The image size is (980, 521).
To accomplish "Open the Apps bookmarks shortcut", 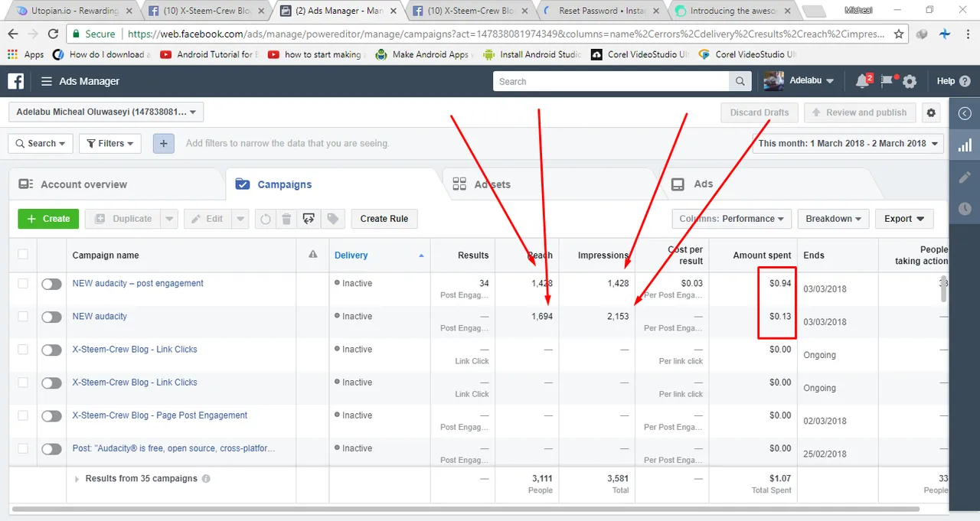I will point(25,54).
